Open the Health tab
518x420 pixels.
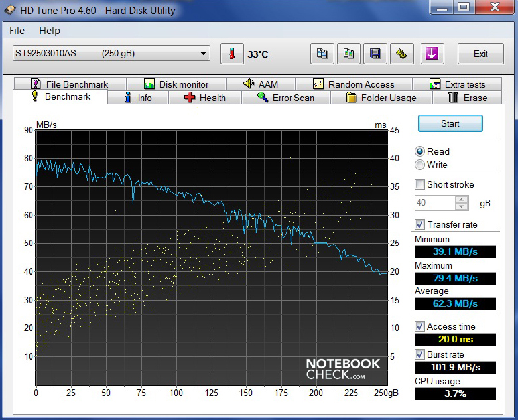click(x=205, y=98)
